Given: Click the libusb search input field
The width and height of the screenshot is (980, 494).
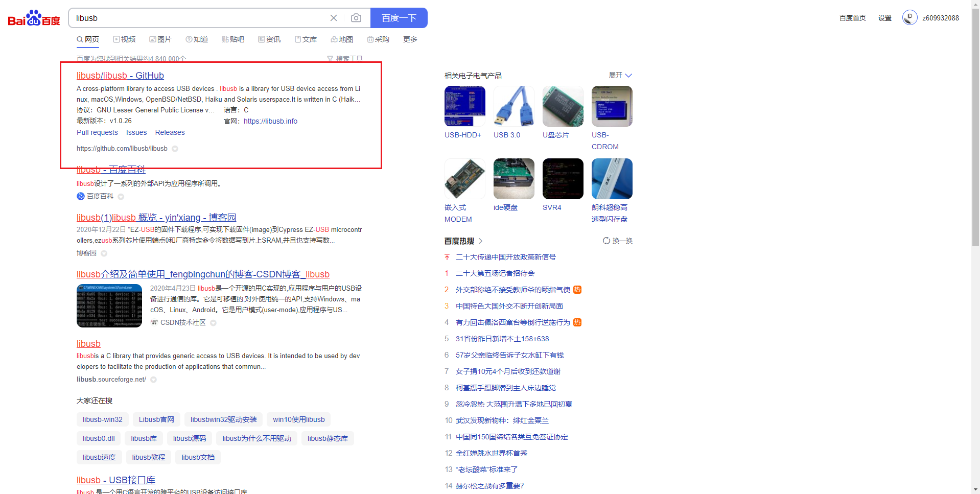Looking at the screenshot, I should tap(199, 18).
